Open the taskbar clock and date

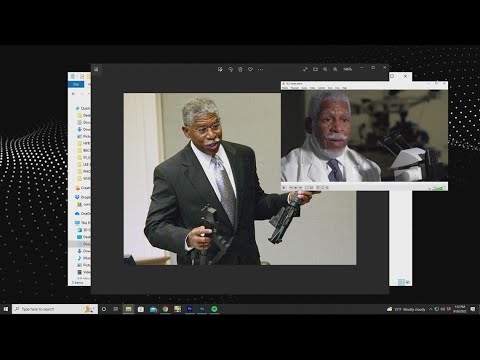(x=459, y=309)
